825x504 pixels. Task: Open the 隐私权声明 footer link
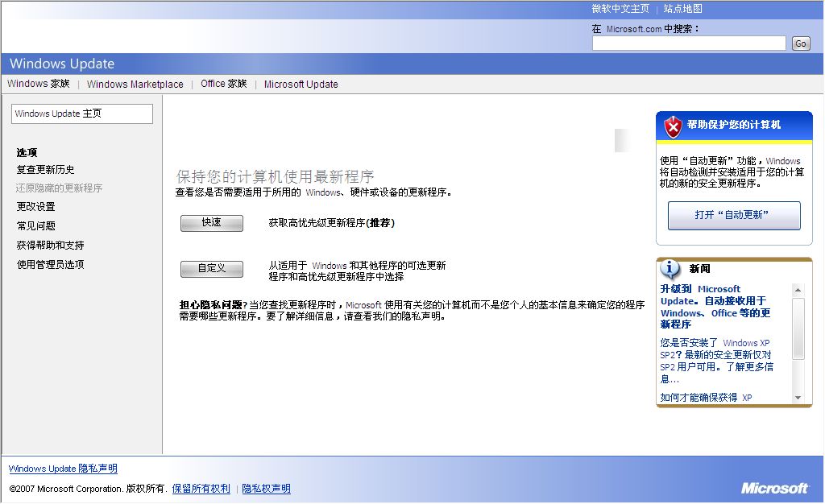pos(266,488)
